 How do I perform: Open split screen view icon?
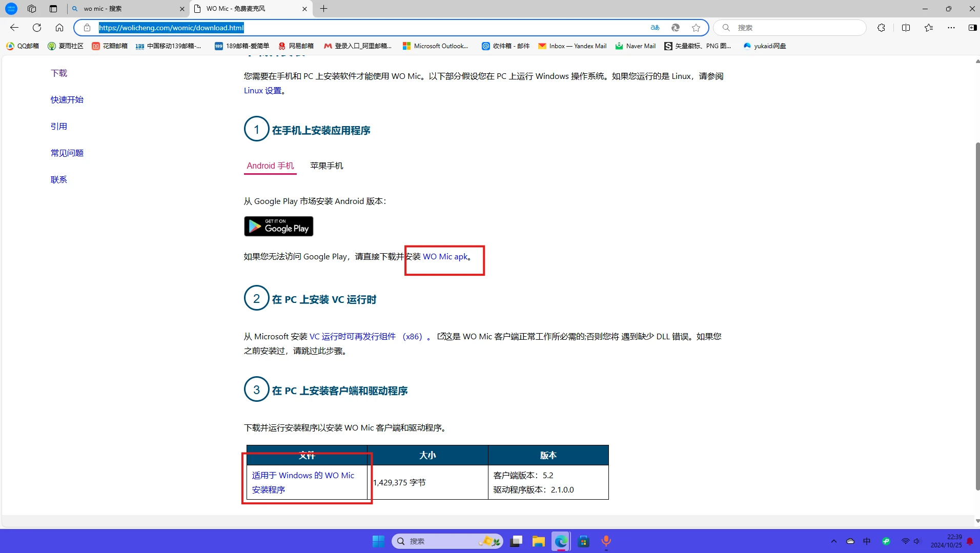coord(906,28)
